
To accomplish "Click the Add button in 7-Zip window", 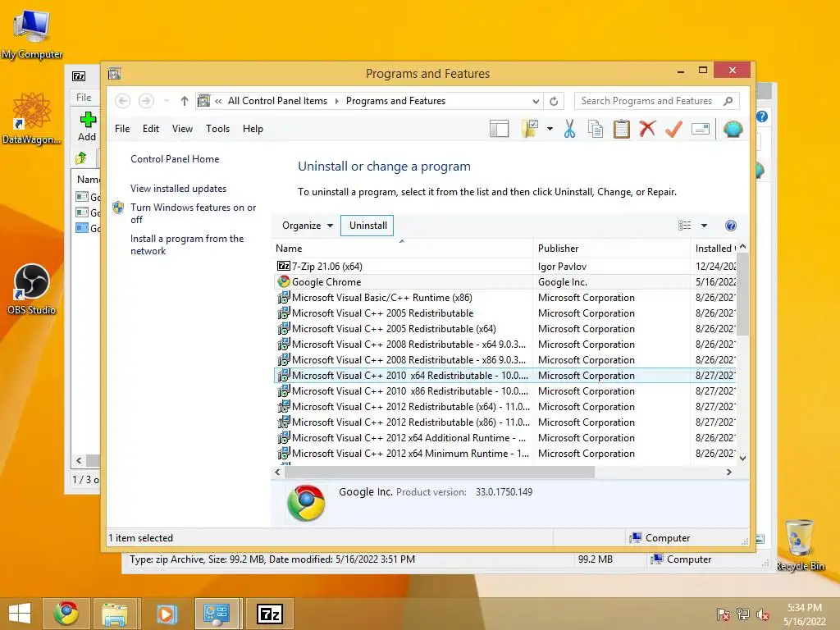I will click(x=87, y=126).
